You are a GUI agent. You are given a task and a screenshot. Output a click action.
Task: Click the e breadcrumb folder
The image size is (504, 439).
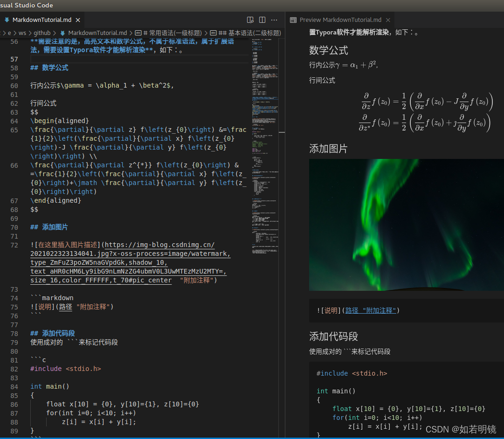point(10,33)
